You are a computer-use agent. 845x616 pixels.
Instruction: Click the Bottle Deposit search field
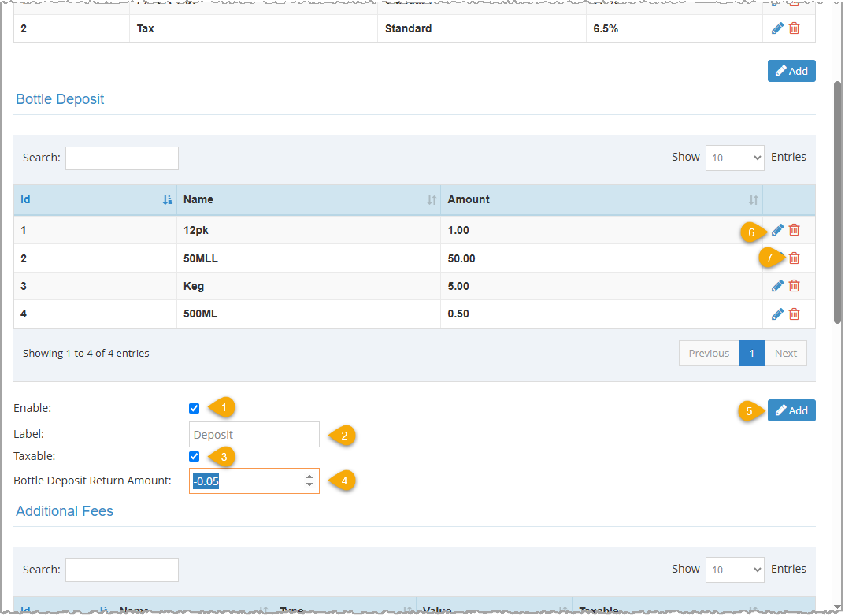tap(121, 158)
